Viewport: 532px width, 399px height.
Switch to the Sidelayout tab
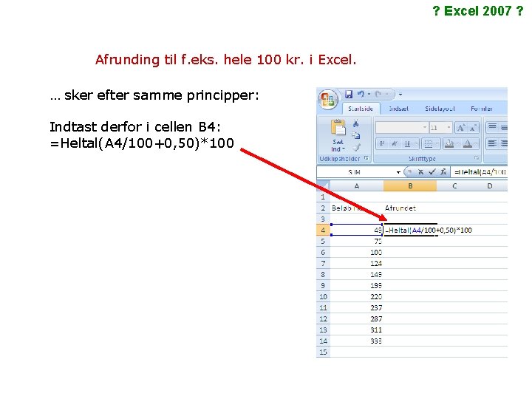pyautogui.click(x=440, y=109)
